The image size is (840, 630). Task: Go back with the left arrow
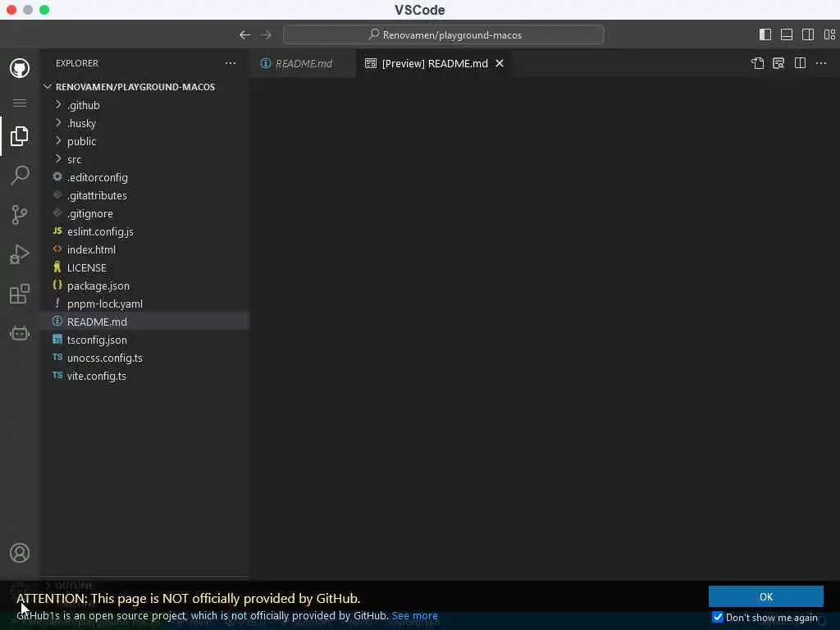tap(244, 34)
